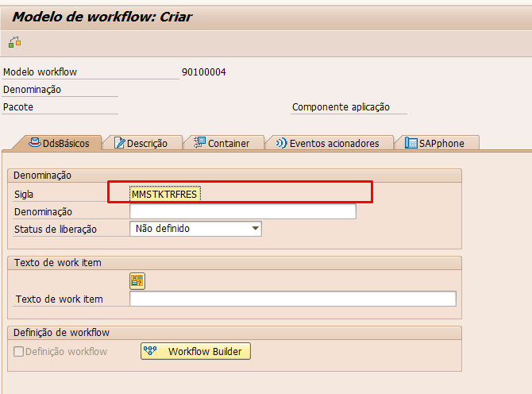This screenshot has height=394, width=532.
Task: Switch to the Descrição tab
Action: (141, 143)
